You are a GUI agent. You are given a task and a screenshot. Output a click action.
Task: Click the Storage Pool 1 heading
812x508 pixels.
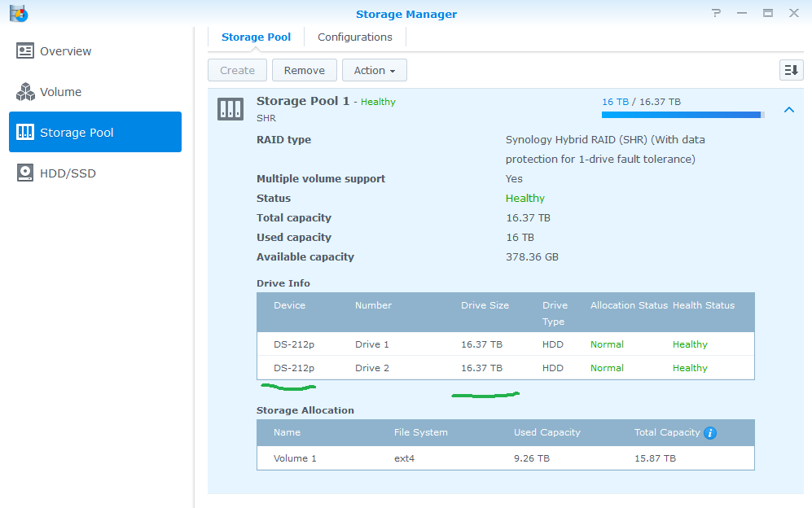pos(303,101)
